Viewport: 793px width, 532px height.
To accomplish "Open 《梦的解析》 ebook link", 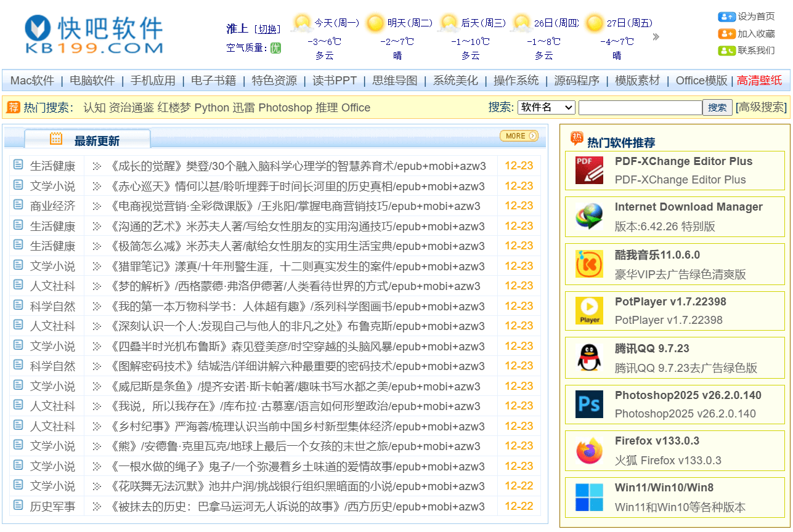I will tap(293, 286).
